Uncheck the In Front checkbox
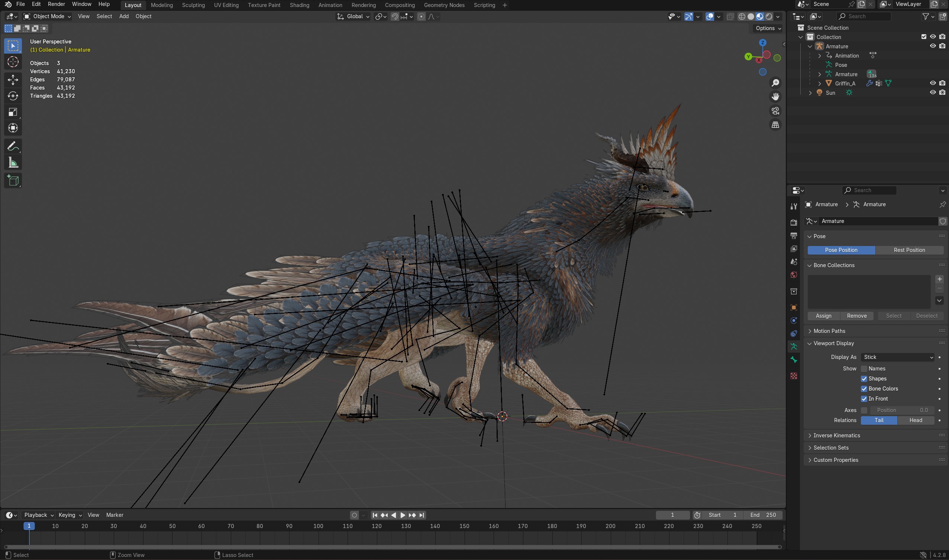The width and height of the screenshot is (949, 560). pos(864,398)
